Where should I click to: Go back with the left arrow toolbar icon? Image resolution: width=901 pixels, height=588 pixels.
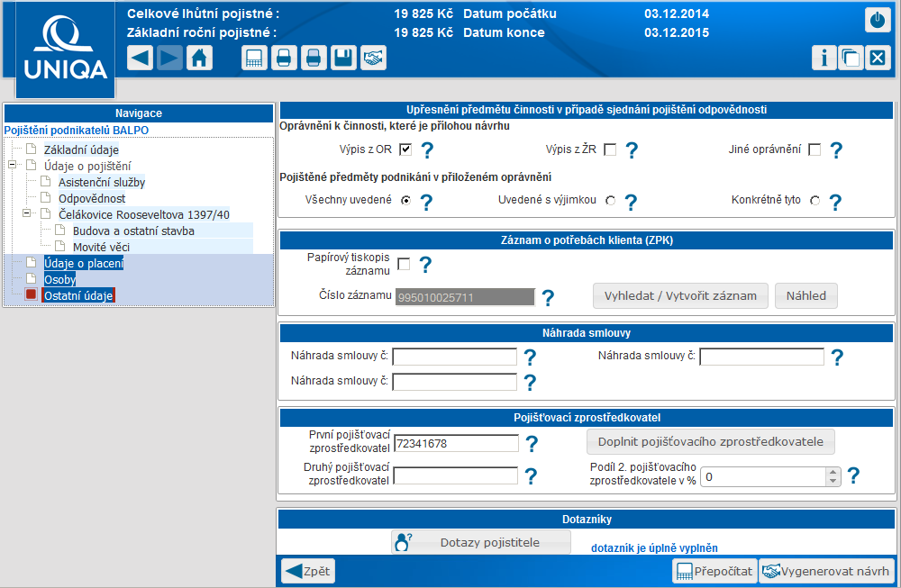pyautogui.click(x=141, y=58)
